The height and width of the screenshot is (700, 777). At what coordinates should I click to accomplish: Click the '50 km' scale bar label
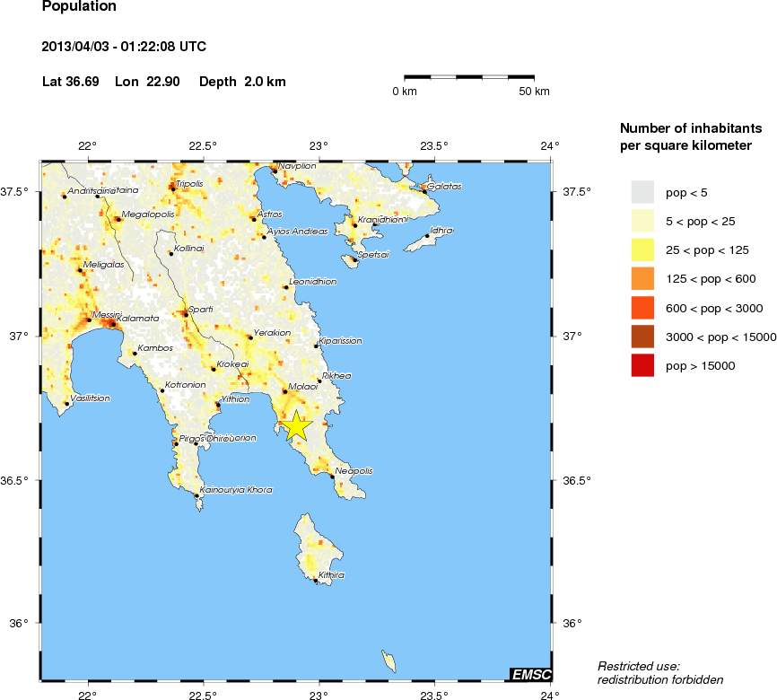[534, 92]
